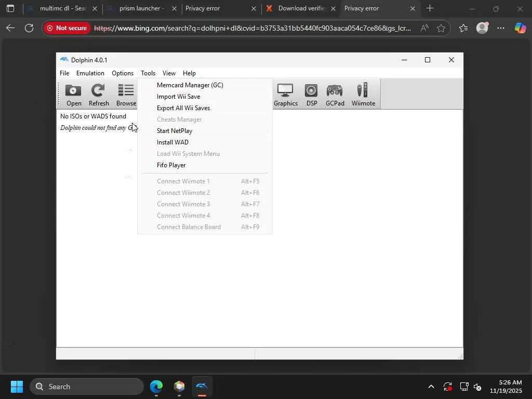Image resolution: width=532 pixels, height=399 pixels.
Task: Maximize the Dolphin window
Action: coord(428,60)
